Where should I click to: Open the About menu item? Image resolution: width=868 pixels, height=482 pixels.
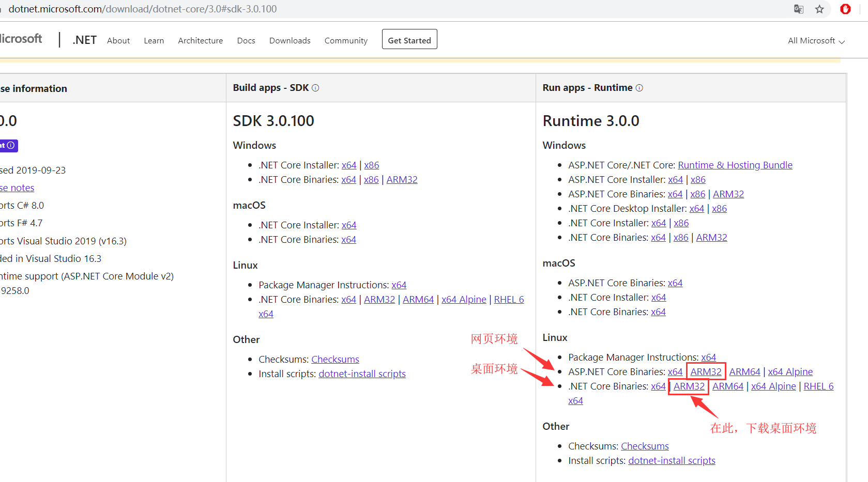(x=118, y=40)
